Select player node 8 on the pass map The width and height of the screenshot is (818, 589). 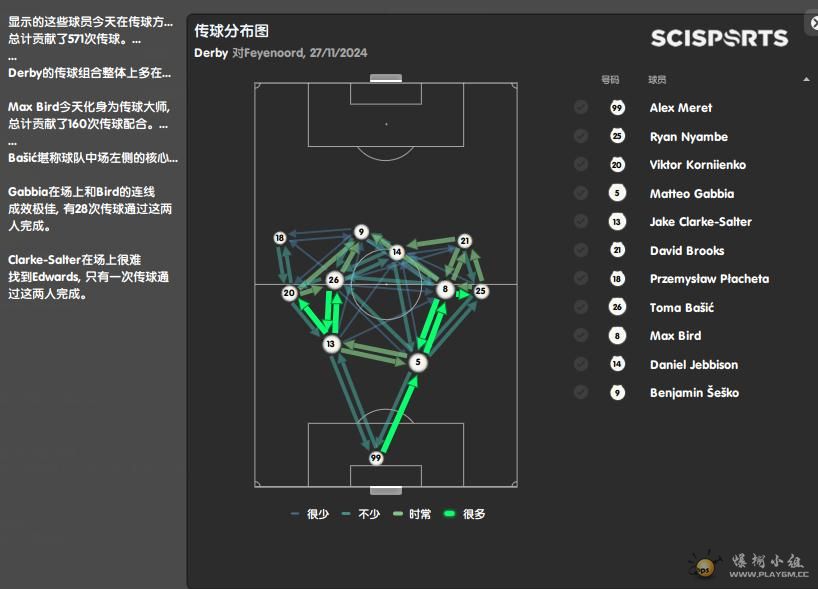[x=445, y=289]
